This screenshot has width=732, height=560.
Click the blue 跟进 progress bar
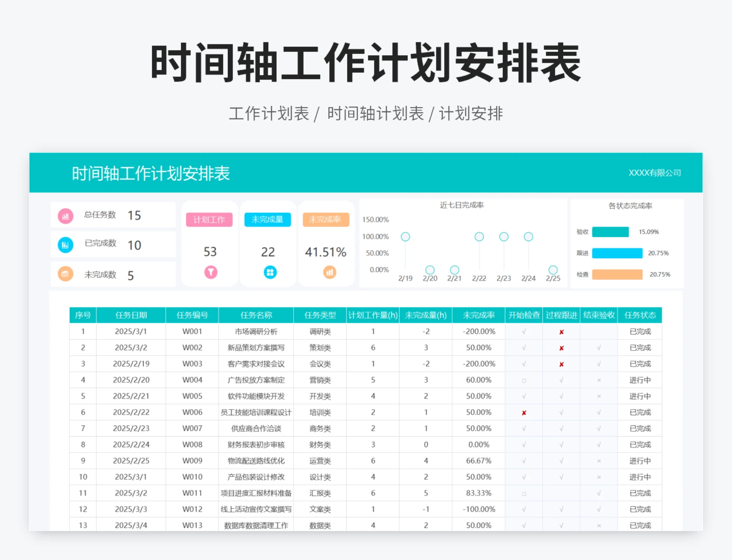point(617,253)
